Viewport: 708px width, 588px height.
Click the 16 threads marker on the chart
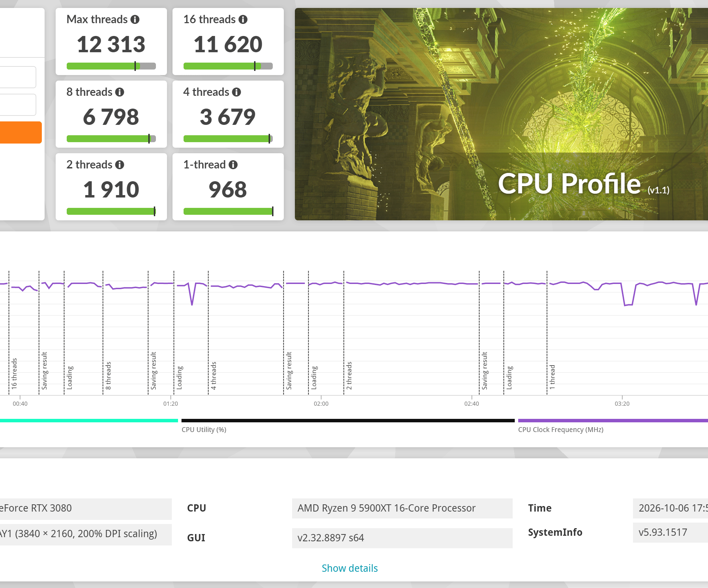pos(14,374)
